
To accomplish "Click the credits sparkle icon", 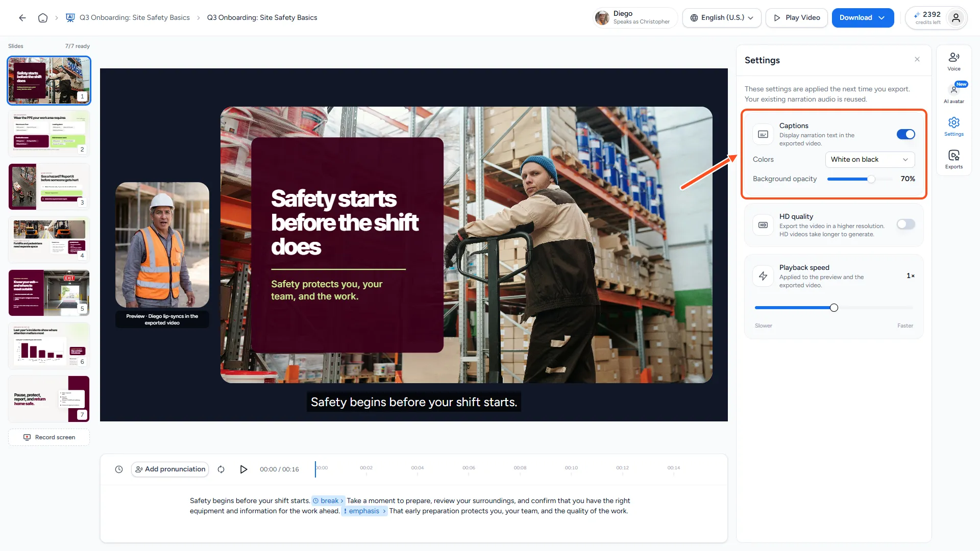I will click(917, 15).
